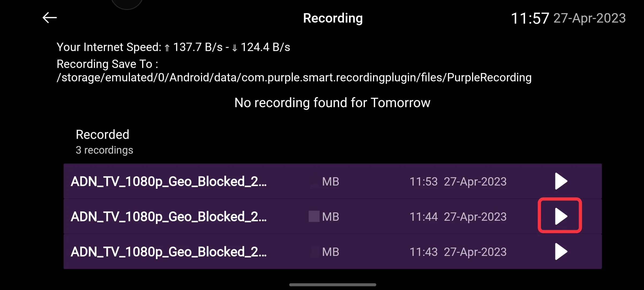Tap the Recording page title
Image resolution: width=644 pixels, height=290 pixels.
tap(333, 18)
